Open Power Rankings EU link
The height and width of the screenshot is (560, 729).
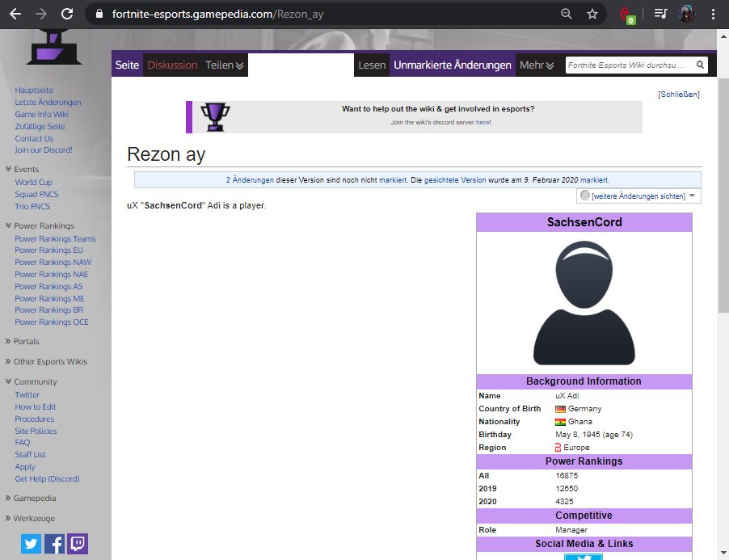click(48, 250)
